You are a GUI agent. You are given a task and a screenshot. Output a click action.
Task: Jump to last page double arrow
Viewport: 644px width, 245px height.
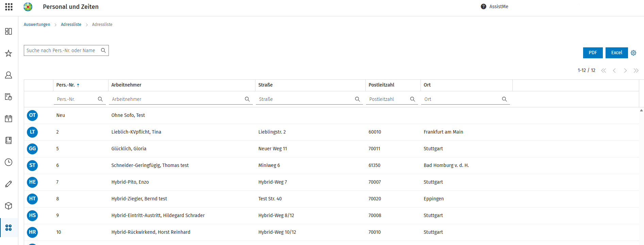point(636,71)
